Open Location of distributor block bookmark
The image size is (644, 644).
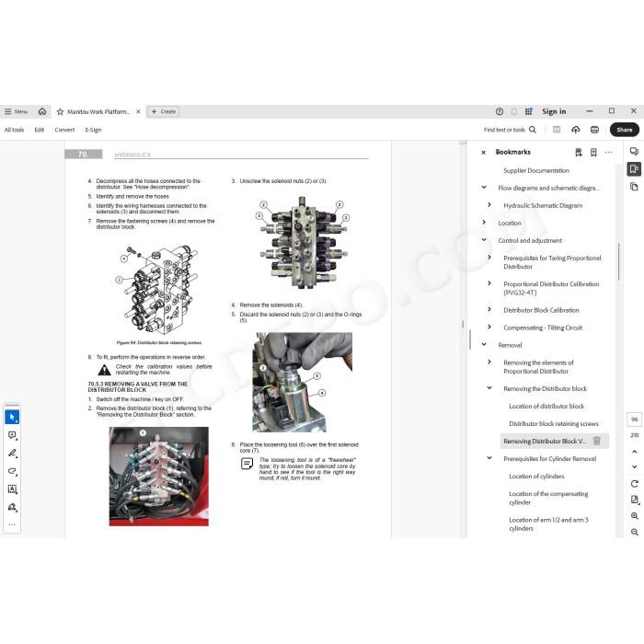click(546, 407)
